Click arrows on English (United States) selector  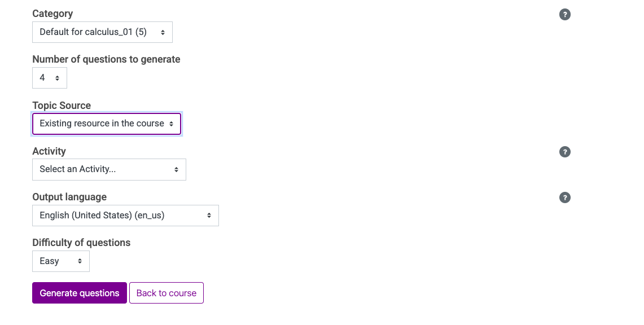(x=209, y=216)
